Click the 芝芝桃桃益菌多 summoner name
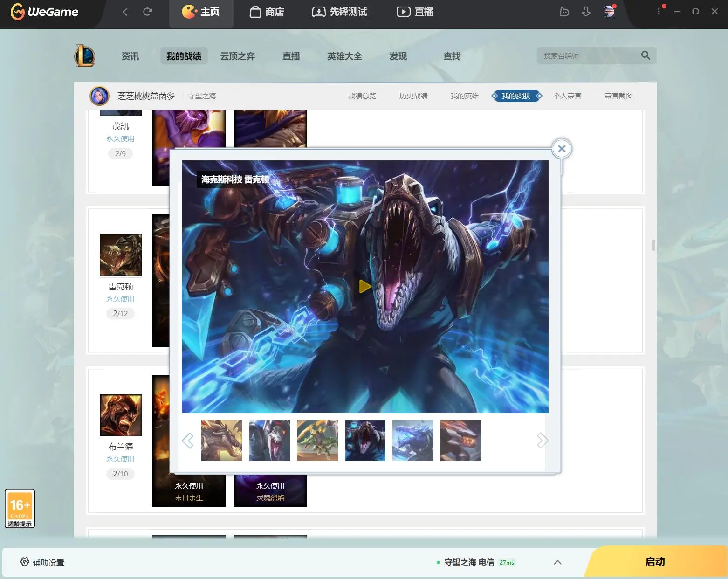 pos(146,96)
